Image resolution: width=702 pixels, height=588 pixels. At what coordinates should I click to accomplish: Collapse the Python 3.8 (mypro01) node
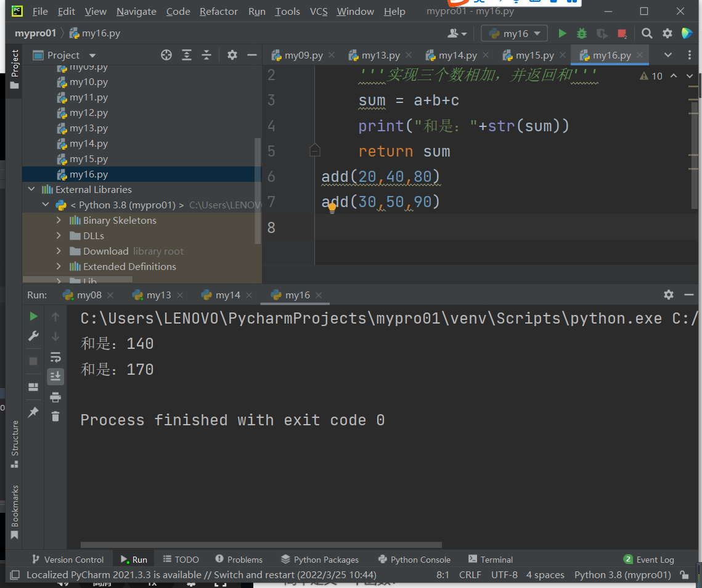point(45,205)
